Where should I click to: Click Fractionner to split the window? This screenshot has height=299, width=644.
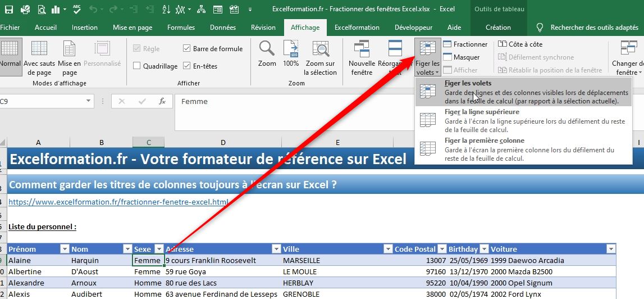(x=465, y=44)
